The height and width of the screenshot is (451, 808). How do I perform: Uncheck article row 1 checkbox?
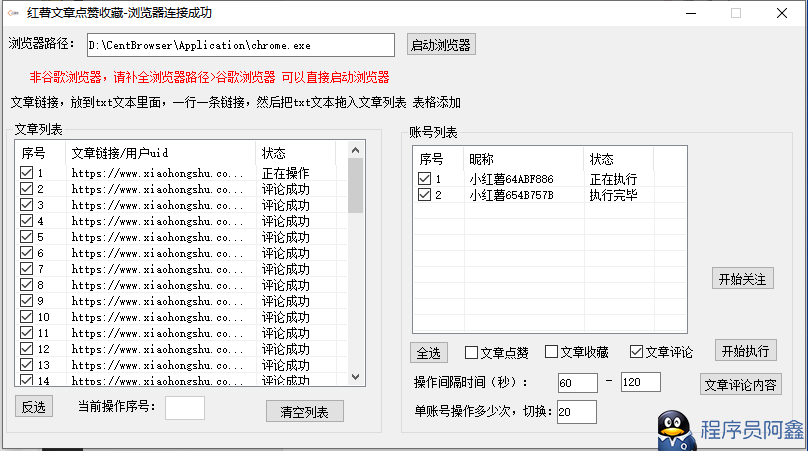[26, 173]
